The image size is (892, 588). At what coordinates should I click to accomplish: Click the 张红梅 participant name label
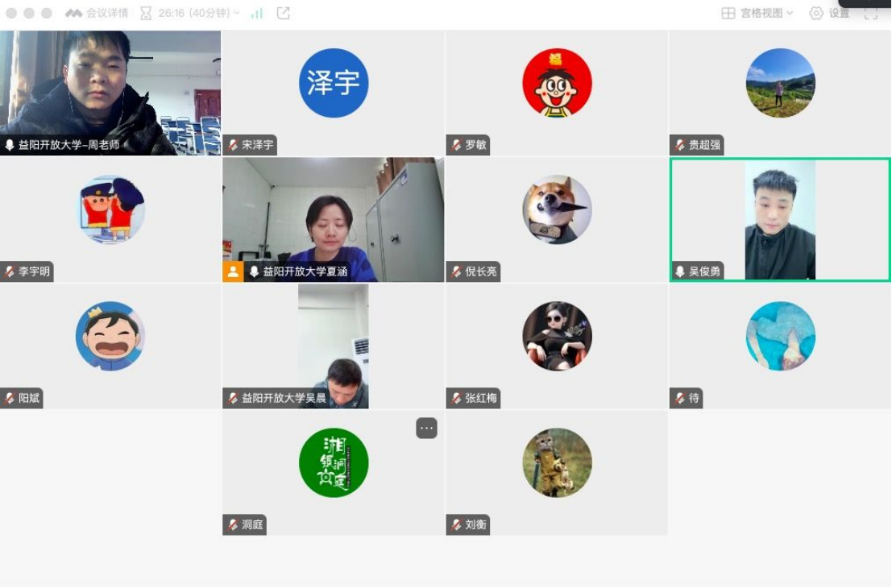pyautogui.click(x=481, y=398)
